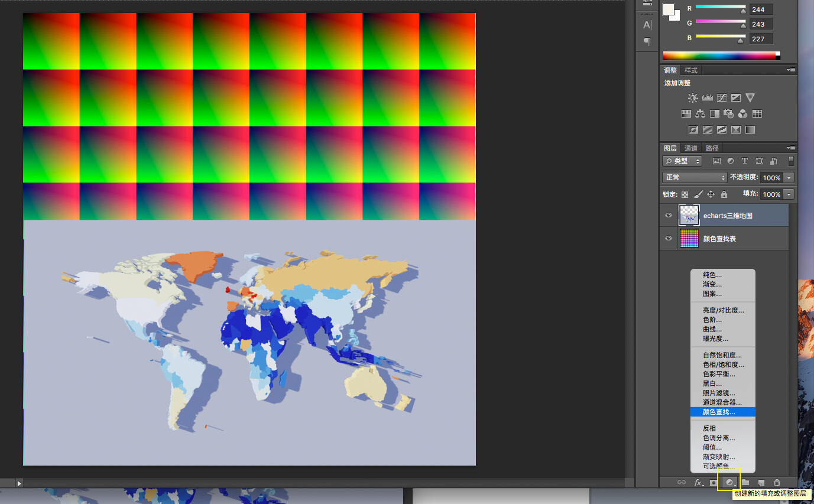The width and height of the screenshot is (814, 504).
Task: Toggle lock transparent pixels checkerboard icon
Action: (x=685, y=194)
